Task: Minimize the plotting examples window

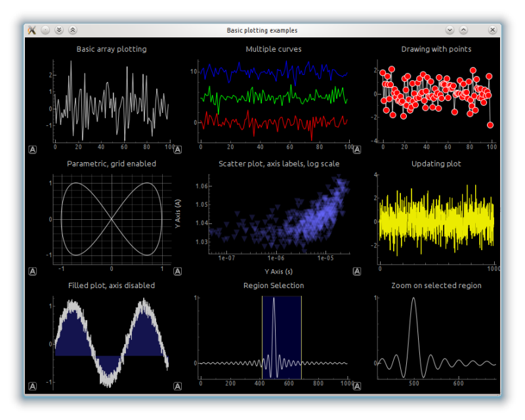Action: click(450, 30)
